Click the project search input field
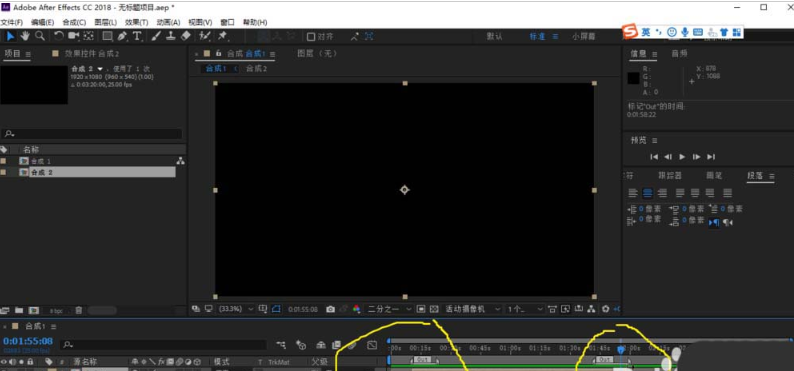Screen dimensions: 794x371 [x=92, y=134]
